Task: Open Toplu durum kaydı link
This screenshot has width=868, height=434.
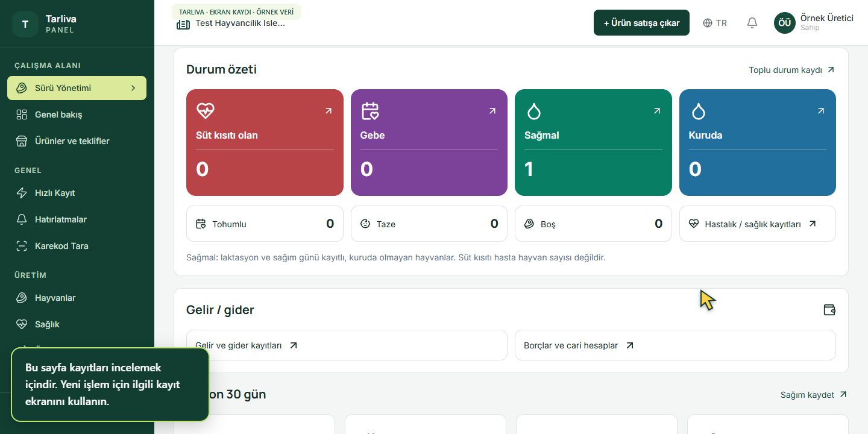Action: (791, 70)
